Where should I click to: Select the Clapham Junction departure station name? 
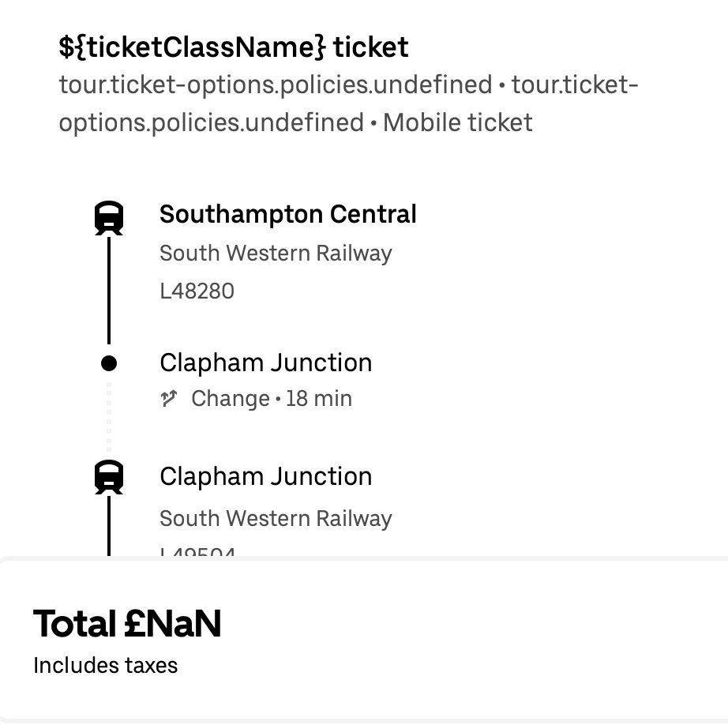tap(265, 476)
